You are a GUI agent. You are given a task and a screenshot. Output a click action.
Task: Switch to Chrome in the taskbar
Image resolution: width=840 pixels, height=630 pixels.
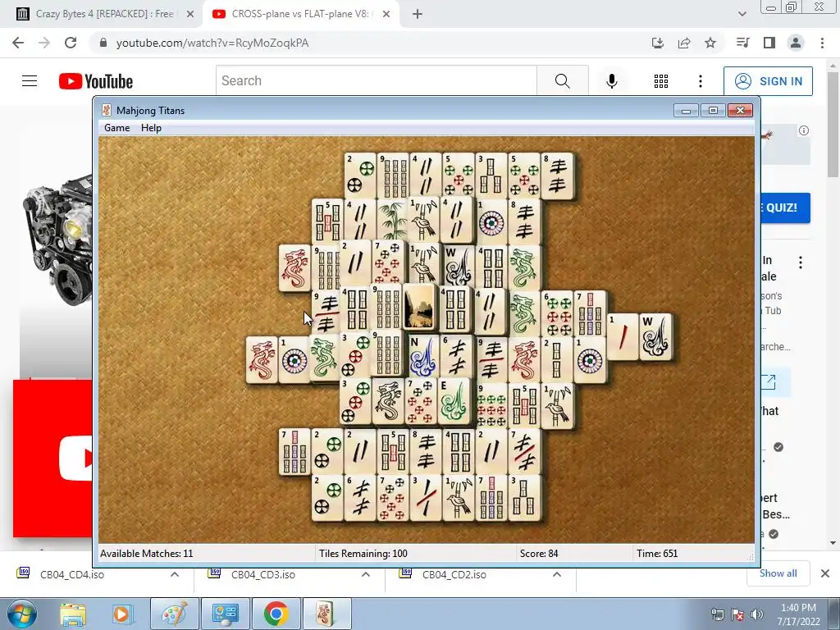coord(276,614)
